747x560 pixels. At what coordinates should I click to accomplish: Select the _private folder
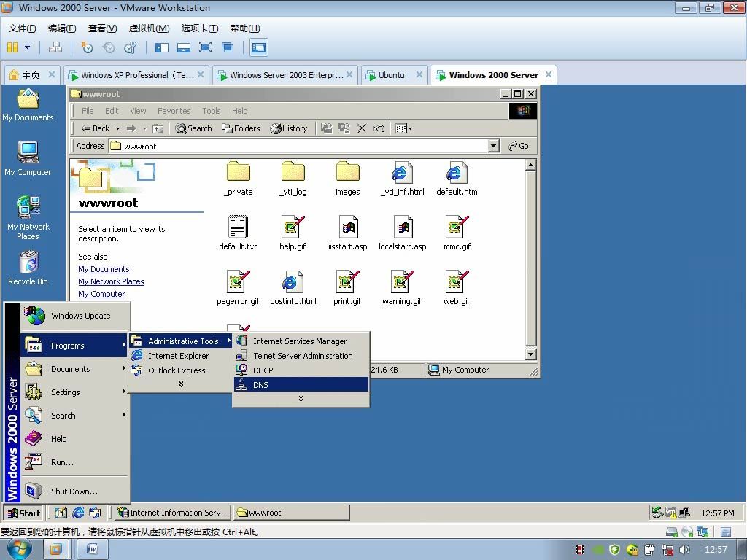coord(239,179)
